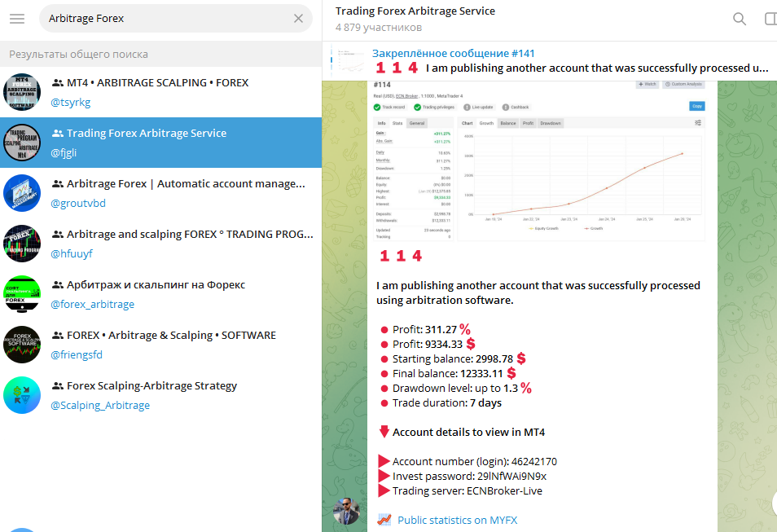
Task: Click the Trading Forex Arbitrage Service chat title
Action: [x=415, y=11]
